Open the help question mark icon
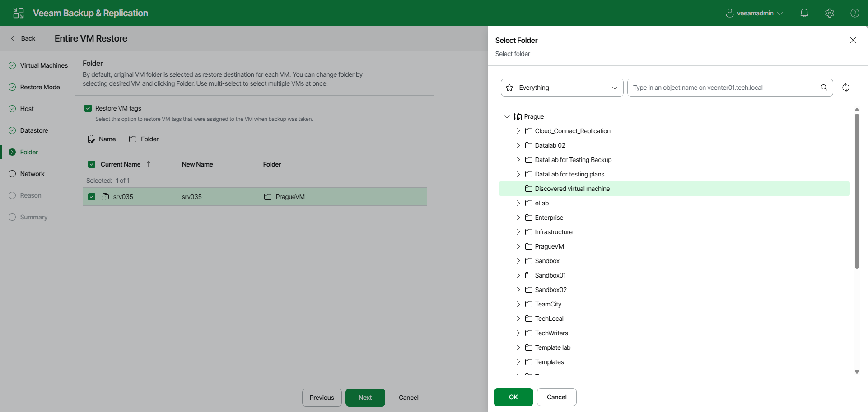Viewport: 868px width, 412px height. click(855, 13)
